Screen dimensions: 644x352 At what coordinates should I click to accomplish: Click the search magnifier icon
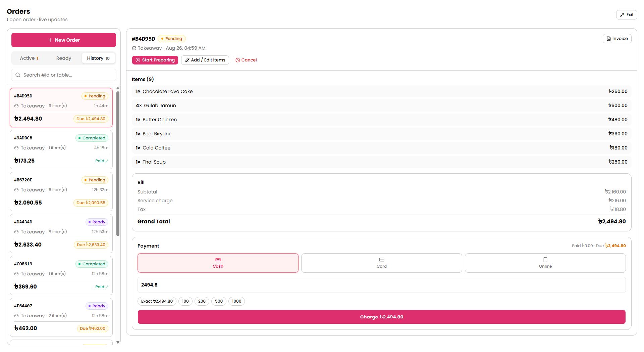coord(18,75)
